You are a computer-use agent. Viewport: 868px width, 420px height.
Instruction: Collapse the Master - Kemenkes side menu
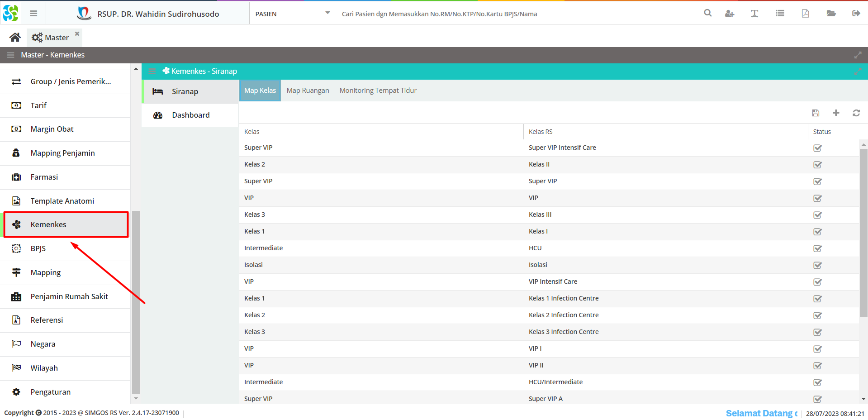coord(11,55)
